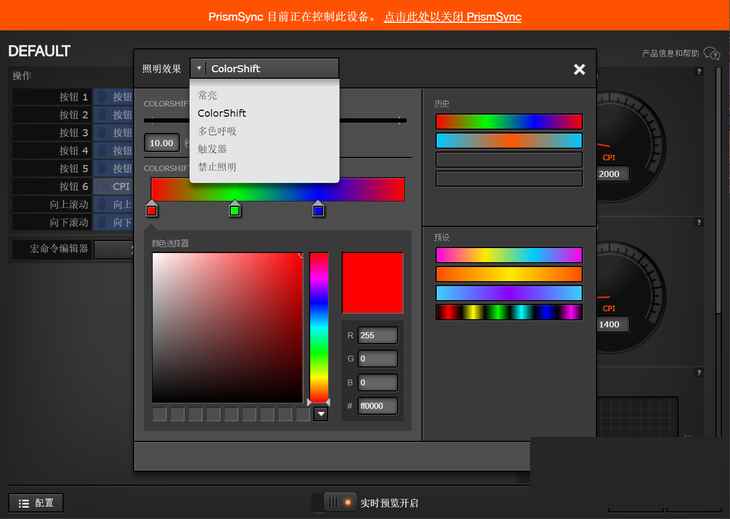Select 按钮 3 row in actions list

coord(72,133)
